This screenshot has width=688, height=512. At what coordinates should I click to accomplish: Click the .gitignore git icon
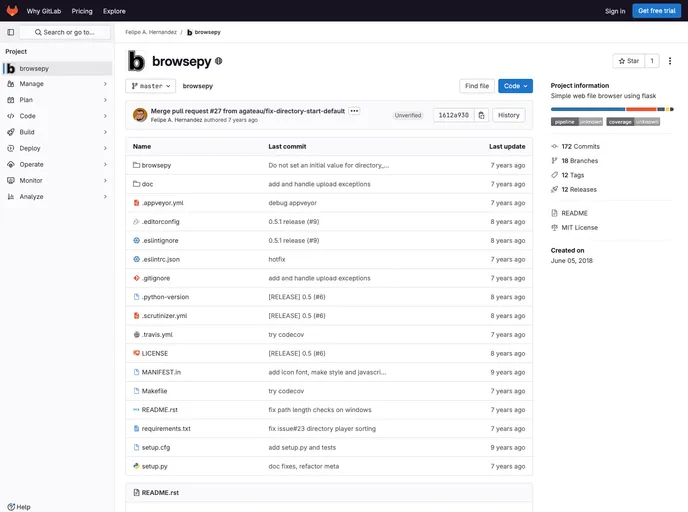136,278
